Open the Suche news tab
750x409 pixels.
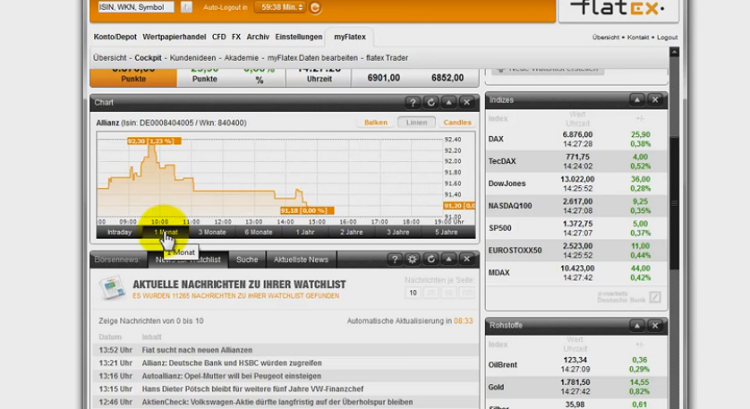click(247, 259)
